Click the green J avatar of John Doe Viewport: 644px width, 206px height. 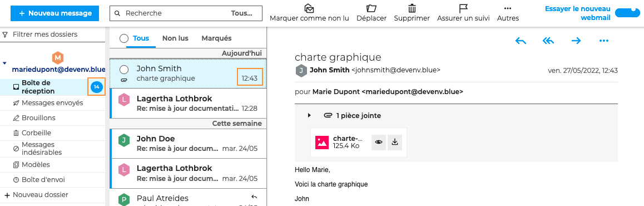point(123,140)
